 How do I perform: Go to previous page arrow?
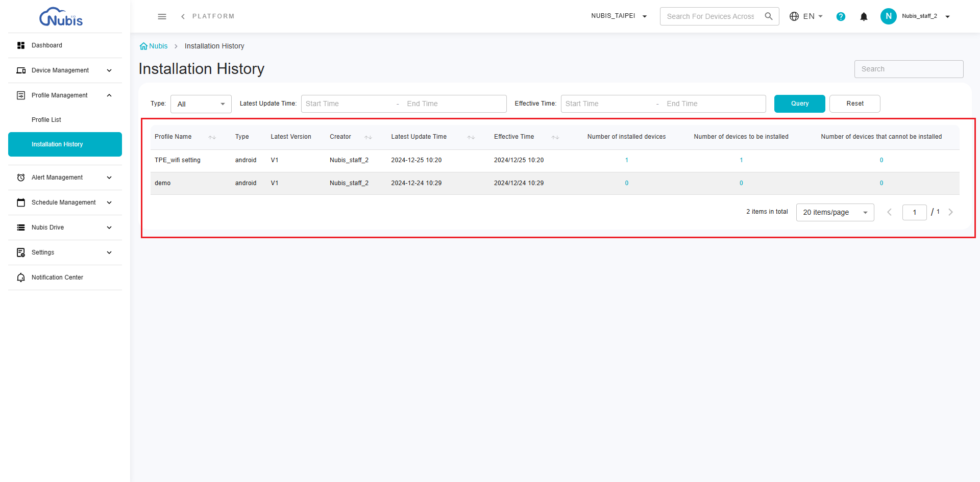click(x=889, y=212)
